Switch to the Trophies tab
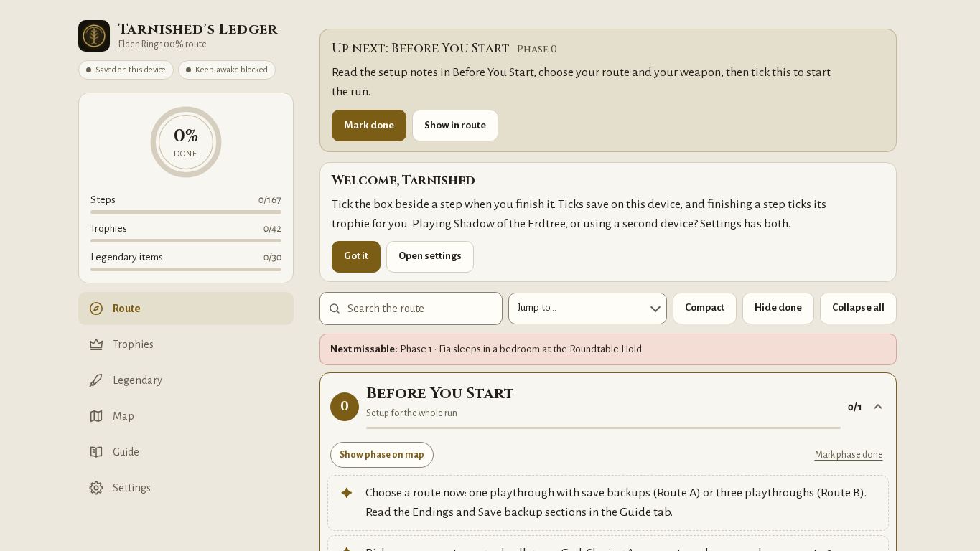 tap(186, 344)
